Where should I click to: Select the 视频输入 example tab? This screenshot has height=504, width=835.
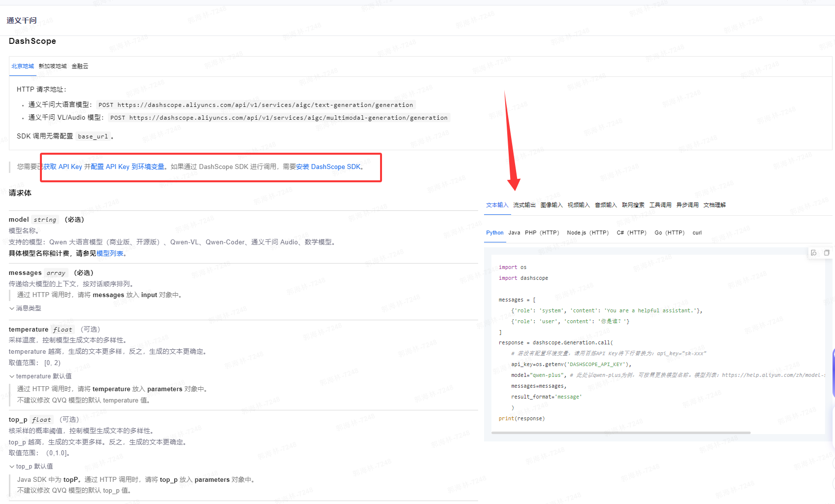pos(578,205)
